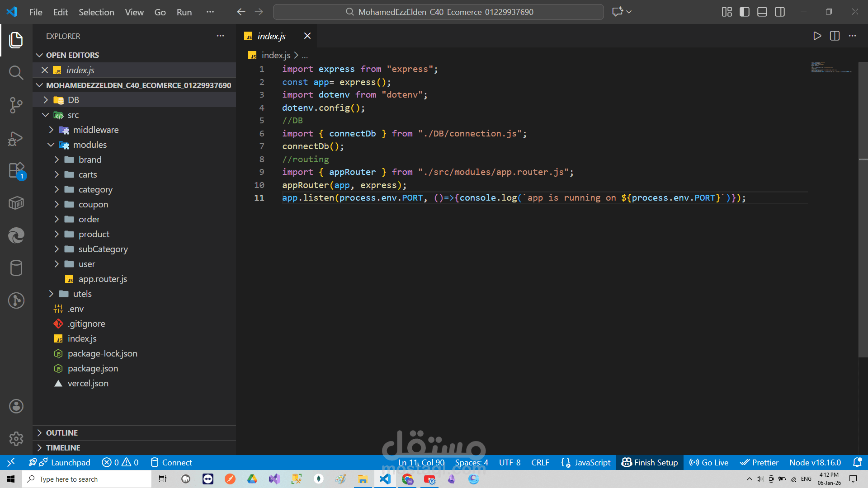Toggle the primary sidebar visibility

[x=744, y=12]
